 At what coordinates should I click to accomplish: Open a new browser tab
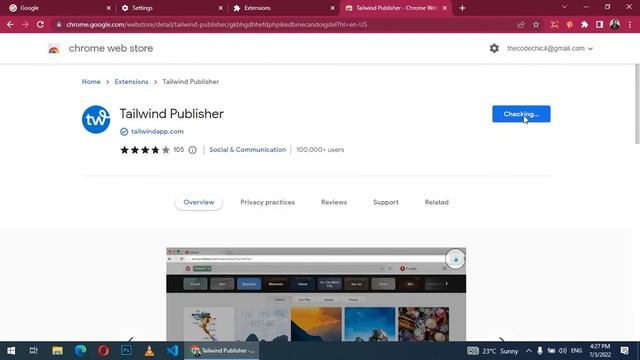462,8
